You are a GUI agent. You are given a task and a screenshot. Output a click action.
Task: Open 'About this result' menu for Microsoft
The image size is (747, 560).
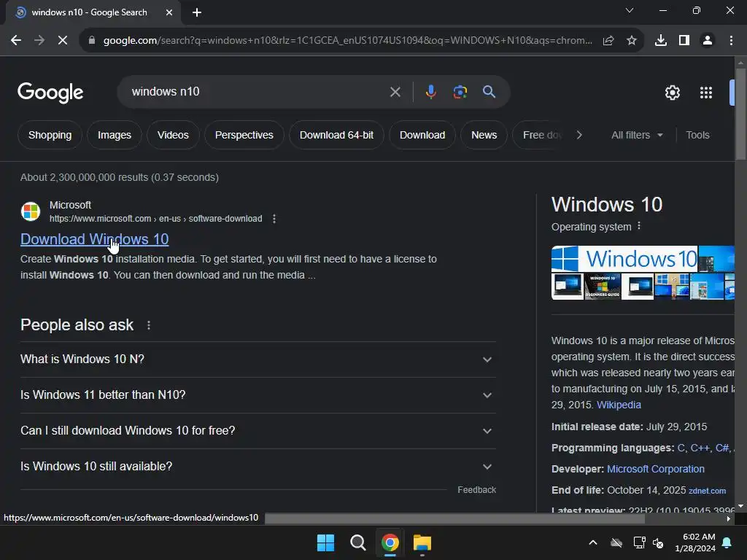click(x=274, y=219)
